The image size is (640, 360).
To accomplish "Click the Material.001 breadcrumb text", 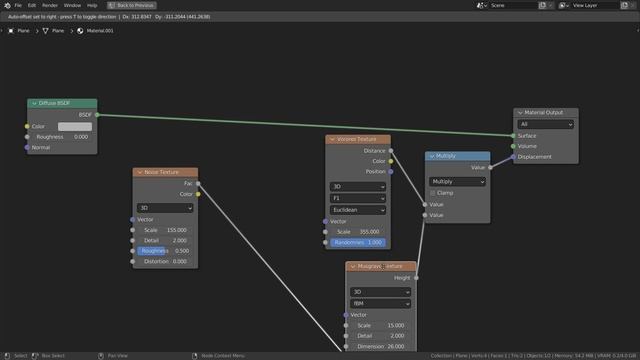I will pos(100,31).
